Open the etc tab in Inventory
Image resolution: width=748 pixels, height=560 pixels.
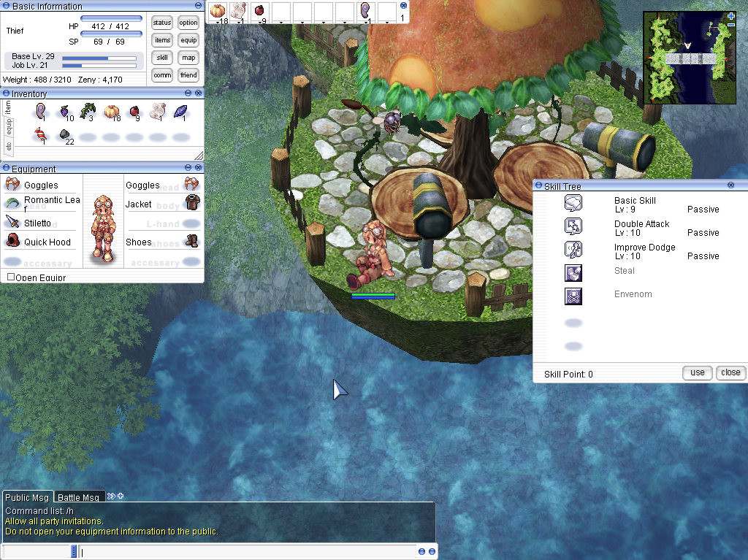point(8,147)
